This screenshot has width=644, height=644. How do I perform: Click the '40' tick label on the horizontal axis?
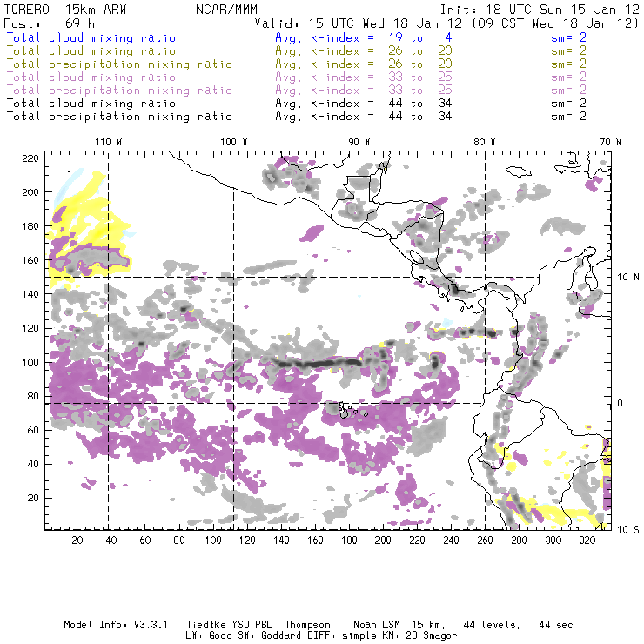(111, 540)
